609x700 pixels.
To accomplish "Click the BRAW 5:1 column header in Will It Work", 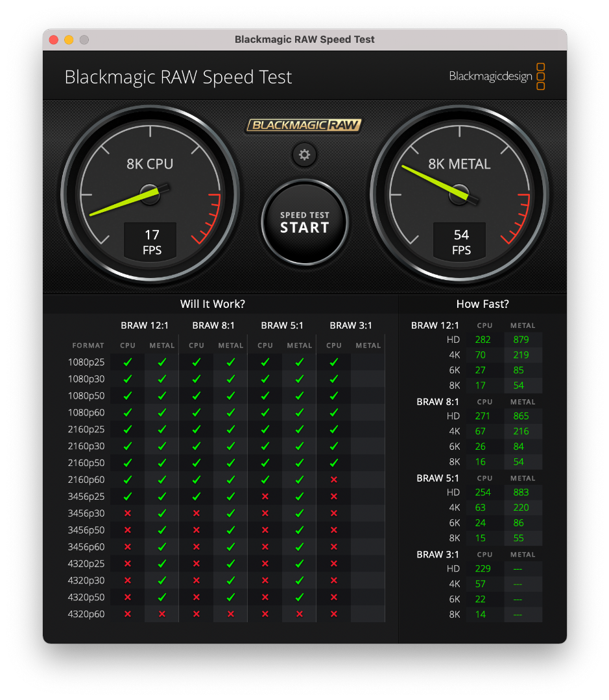I will point(282,325).
